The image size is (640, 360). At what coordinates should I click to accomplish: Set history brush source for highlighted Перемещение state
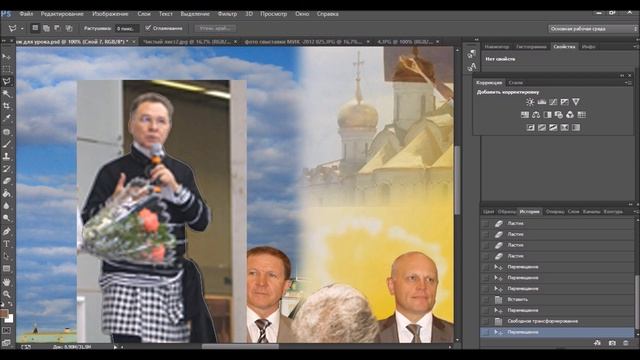(485, 332)
